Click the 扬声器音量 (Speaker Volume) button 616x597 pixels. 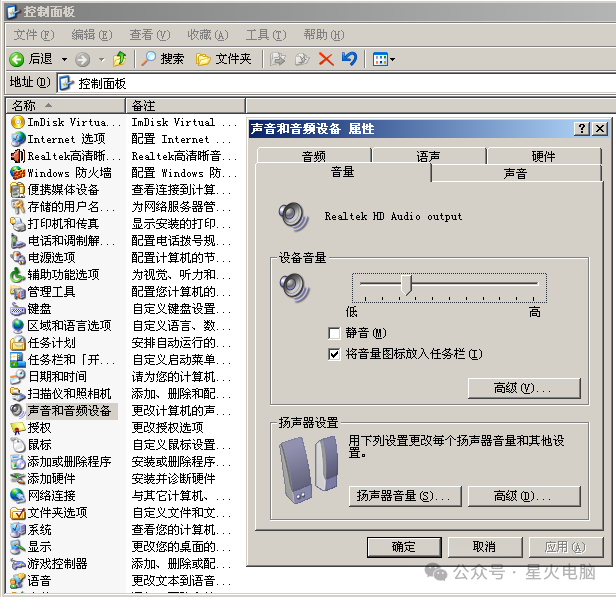click(403, 496)
